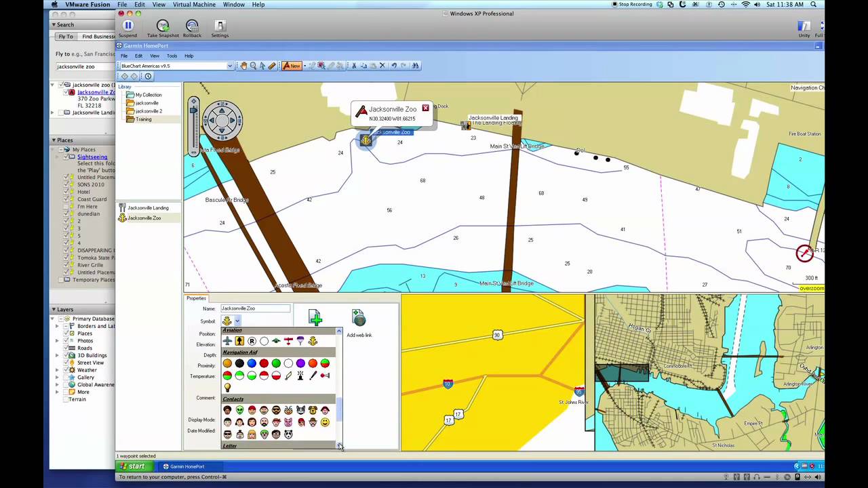Choose the panda contact symbol
This screenshot has height=488, width=868.
288,434
